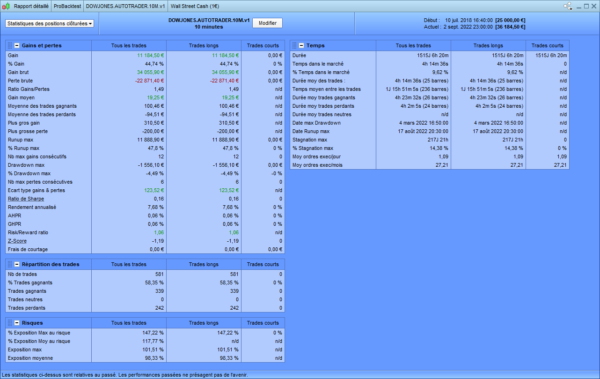Open the 'Z-Score' link

17,241
